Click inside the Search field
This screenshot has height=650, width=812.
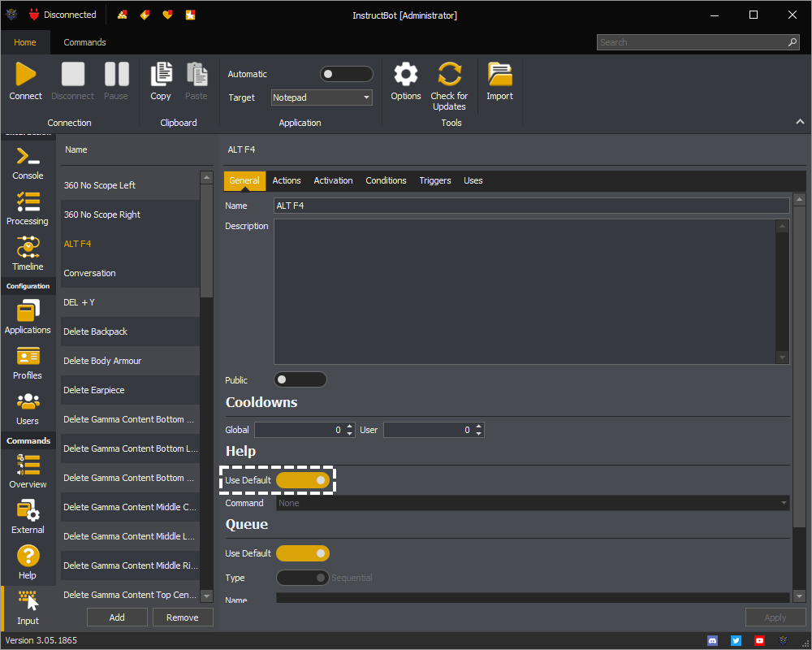click(x=697, y=42)
